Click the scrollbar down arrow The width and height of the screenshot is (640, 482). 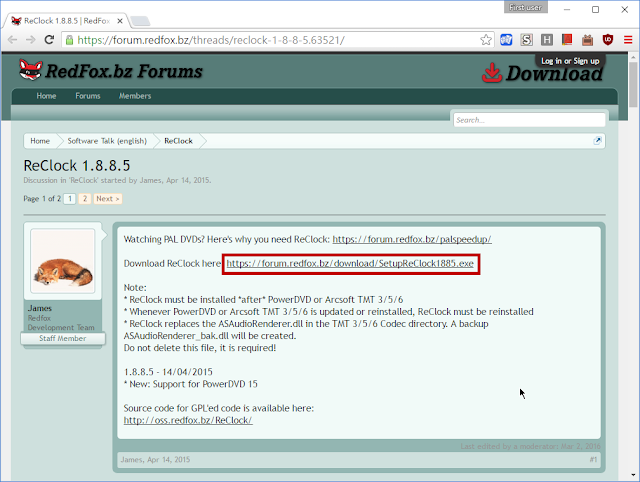633,475
